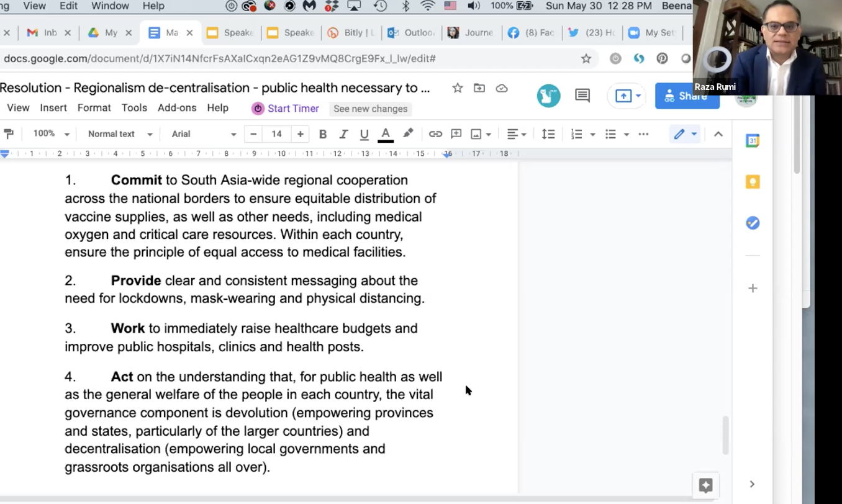Click the See new changes link
This screenshot has height=504, width=842.
click(371, 109)
